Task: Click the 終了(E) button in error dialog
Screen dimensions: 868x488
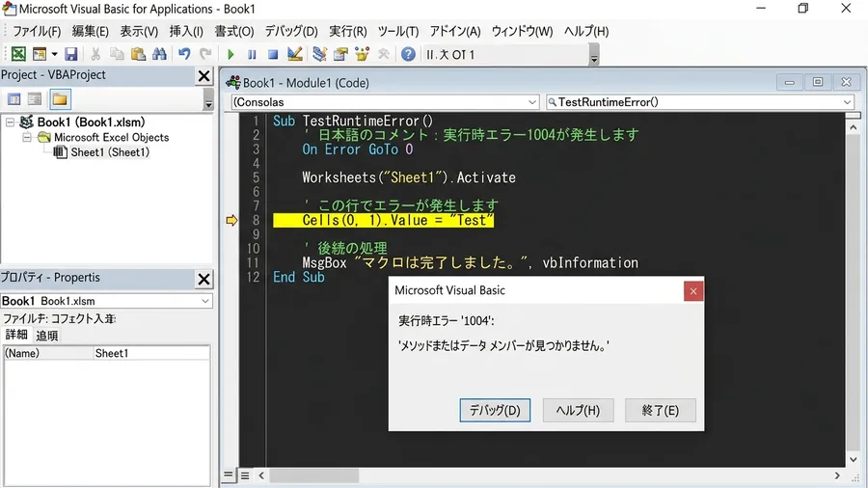Action: 660,410
